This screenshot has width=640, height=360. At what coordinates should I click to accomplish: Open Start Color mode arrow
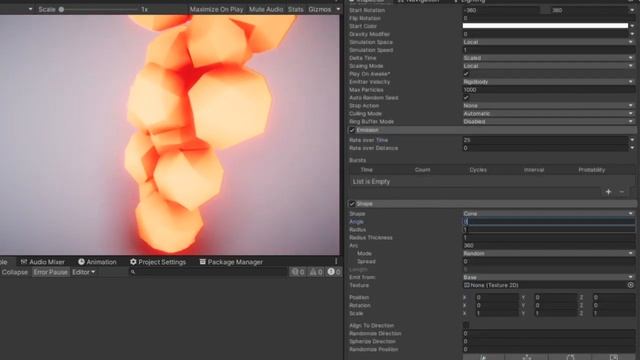(x=632, y=26)
